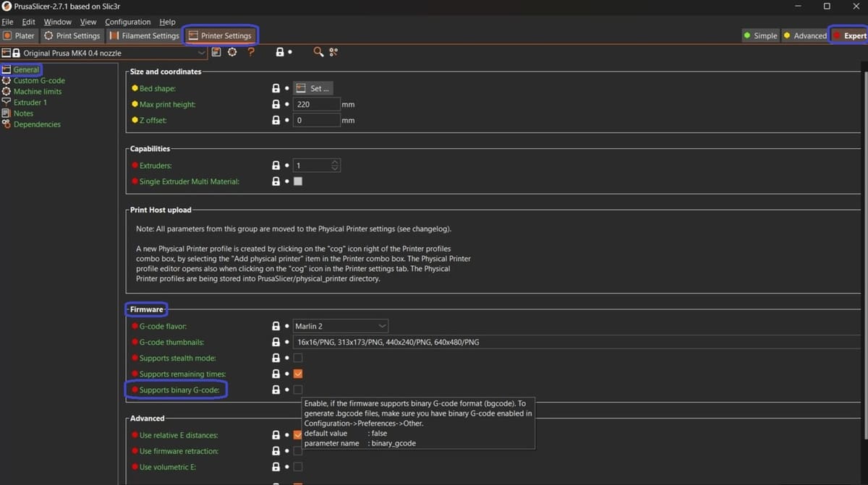
Task: Toggle Use volumetric E checkbox
Action: coord(298,467)
